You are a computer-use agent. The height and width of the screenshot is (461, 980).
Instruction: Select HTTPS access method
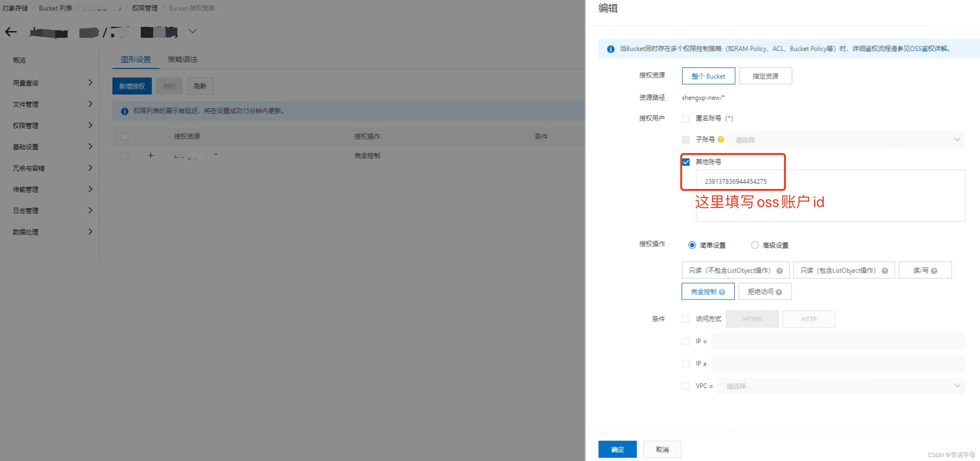click(x=752, y=319)
